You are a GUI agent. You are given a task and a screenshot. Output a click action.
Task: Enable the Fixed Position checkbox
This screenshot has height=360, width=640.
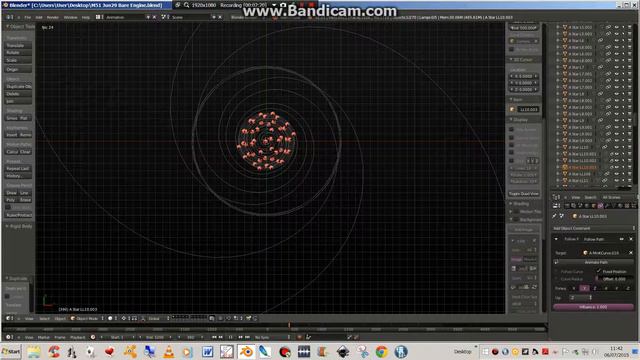click(599, 271)
